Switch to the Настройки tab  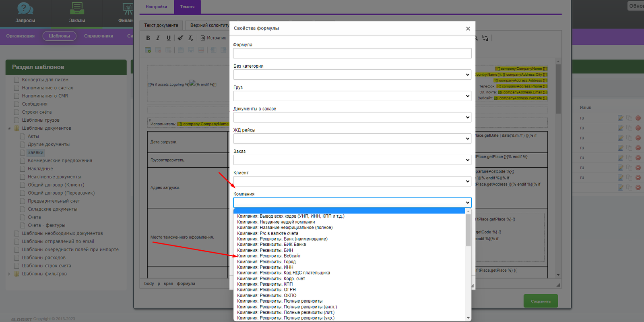[156, 7]
